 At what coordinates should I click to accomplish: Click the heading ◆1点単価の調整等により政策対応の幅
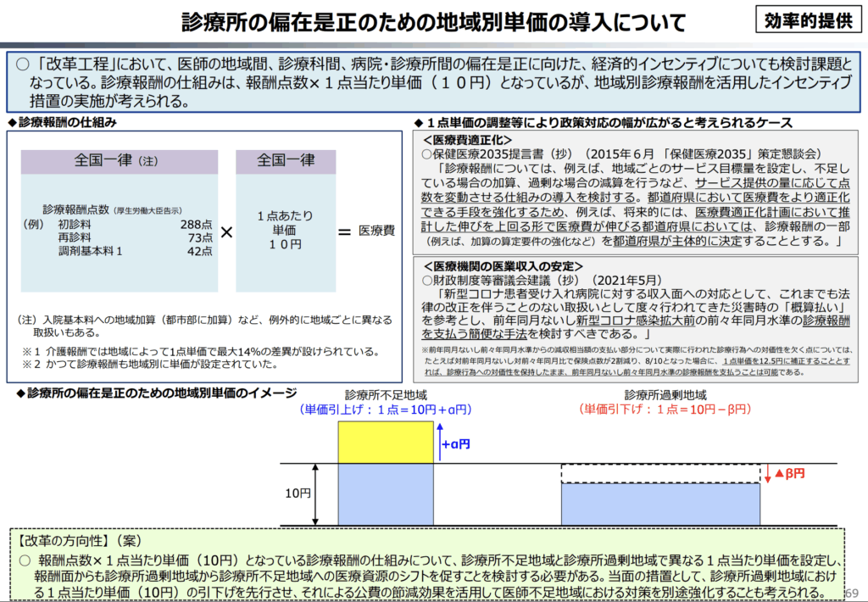click(x=604, y=122)
